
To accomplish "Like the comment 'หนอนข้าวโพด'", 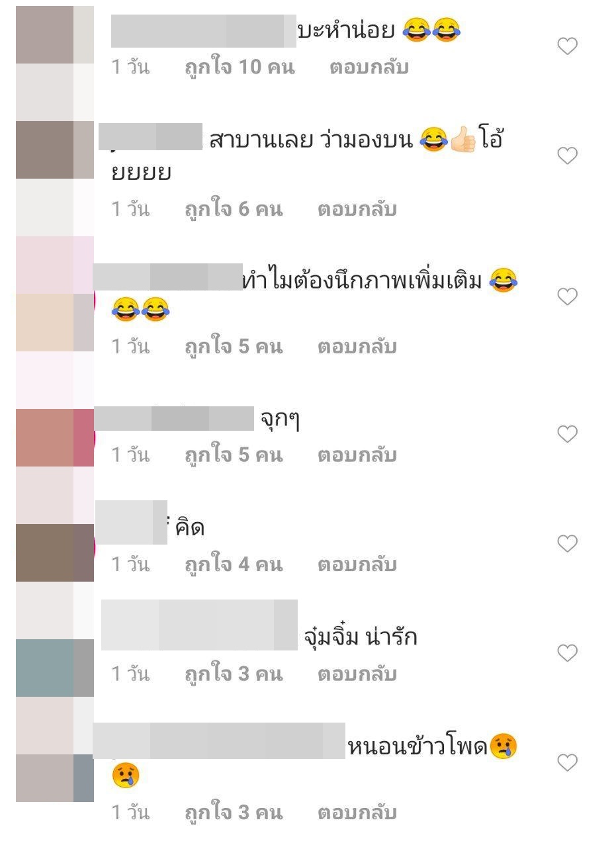I will click(x=568, y=763).
